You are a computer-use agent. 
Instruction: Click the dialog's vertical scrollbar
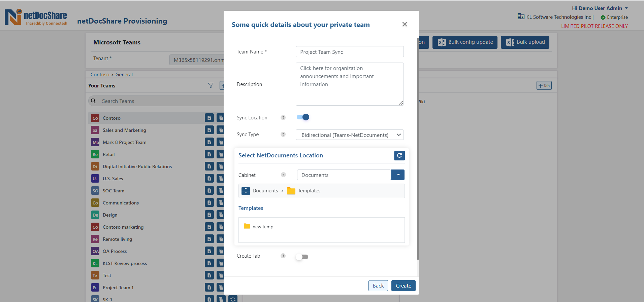pyautogui.click(x=418, y=148)
